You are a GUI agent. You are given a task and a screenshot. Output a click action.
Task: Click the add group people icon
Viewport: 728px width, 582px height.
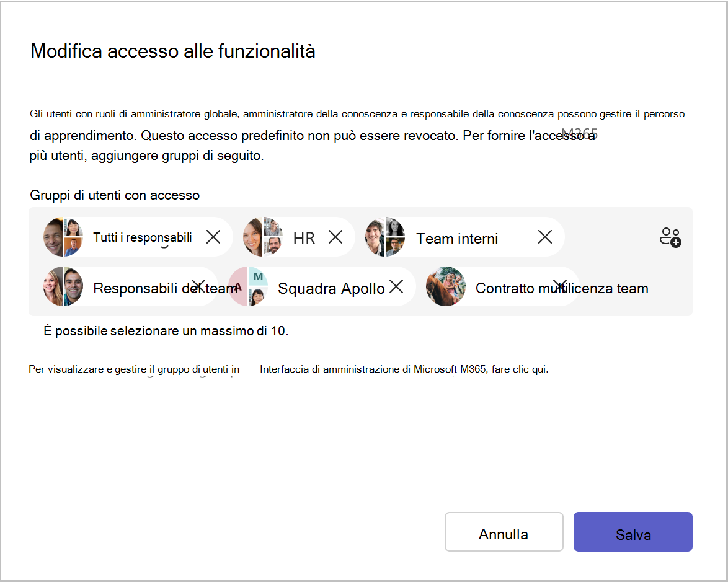click(670, 237)
